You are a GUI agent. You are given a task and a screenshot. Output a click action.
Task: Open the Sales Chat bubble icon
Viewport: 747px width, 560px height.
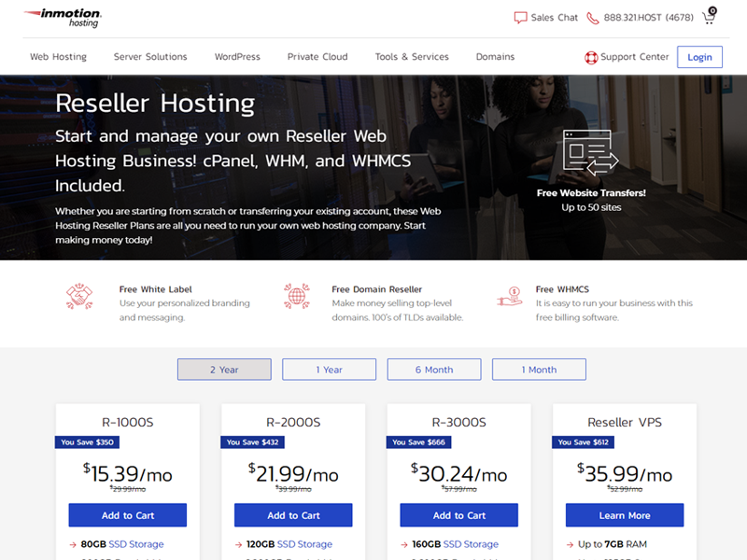point(520,18)
